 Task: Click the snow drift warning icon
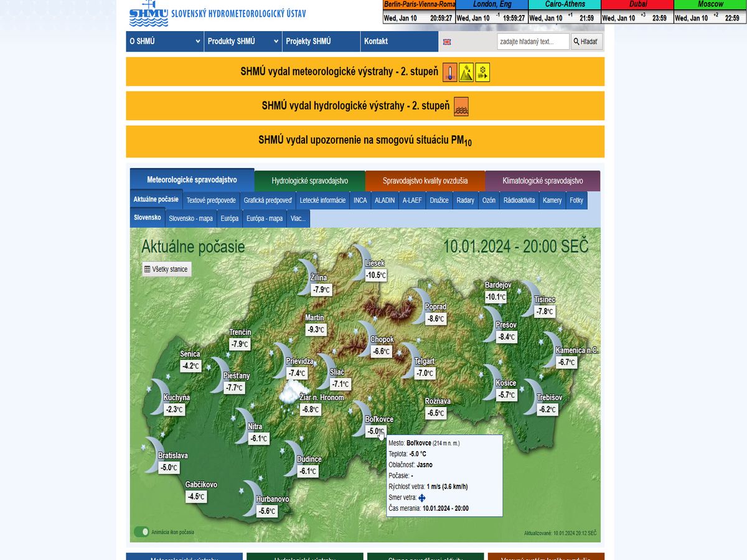click(x=482, y=72)
